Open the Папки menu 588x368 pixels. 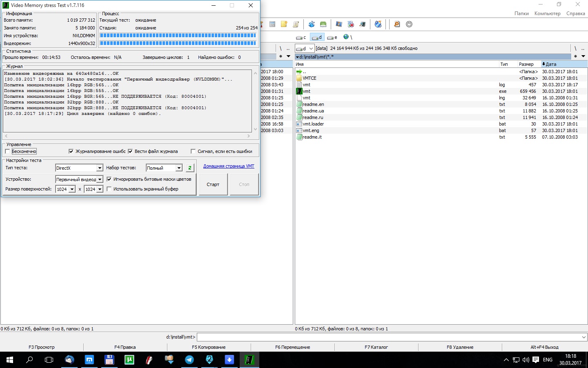point(521,13)
